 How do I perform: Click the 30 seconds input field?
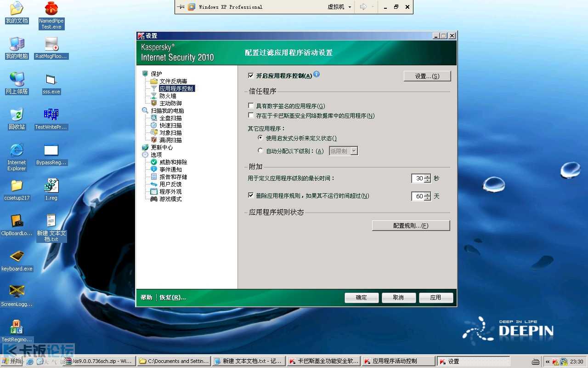click(418, 178)
